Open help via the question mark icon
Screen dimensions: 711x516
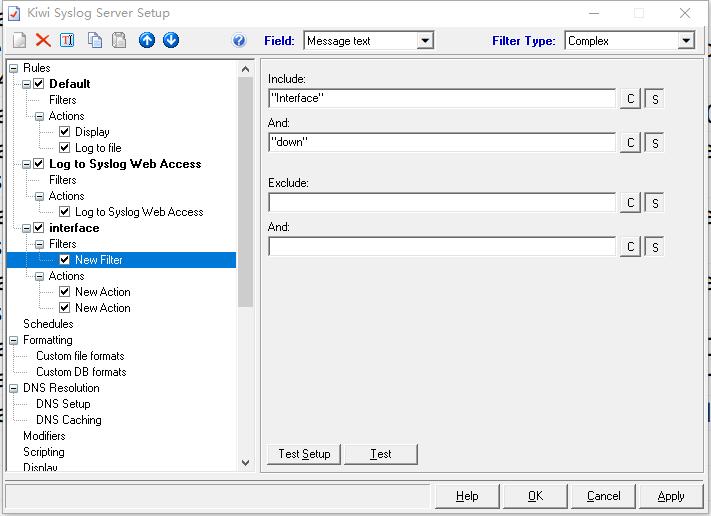click(x=239, y=41)
